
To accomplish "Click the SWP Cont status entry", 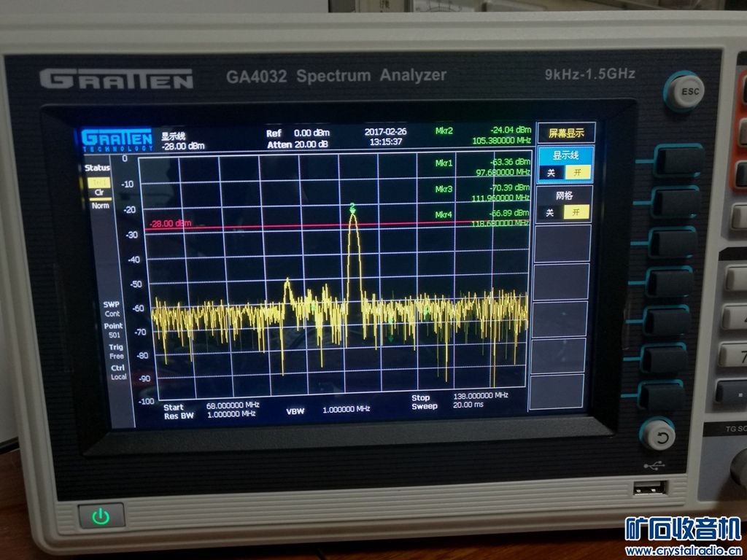I will pos(112,309).
